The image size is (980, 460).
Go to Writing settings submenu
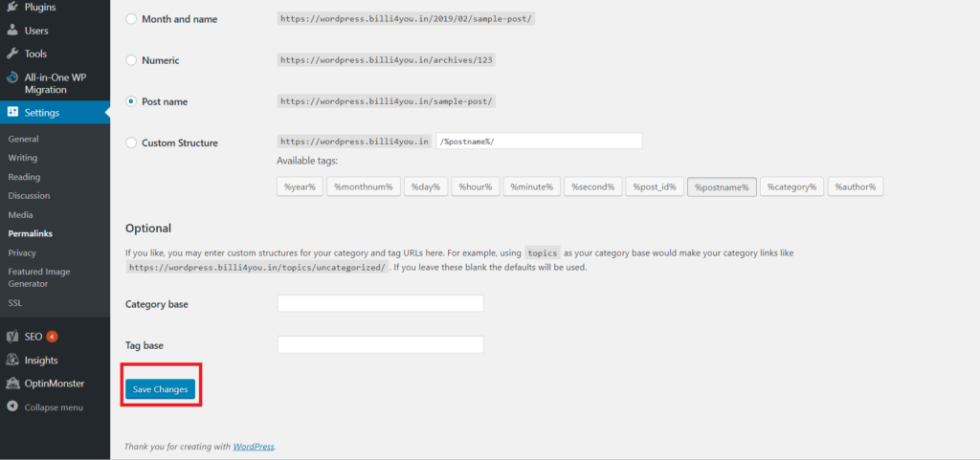[23, 158]
